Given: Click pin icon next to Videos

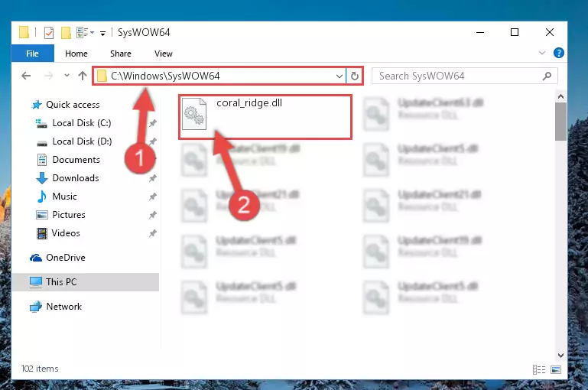Looking at the screenshot, I should (x=153, y=233).
